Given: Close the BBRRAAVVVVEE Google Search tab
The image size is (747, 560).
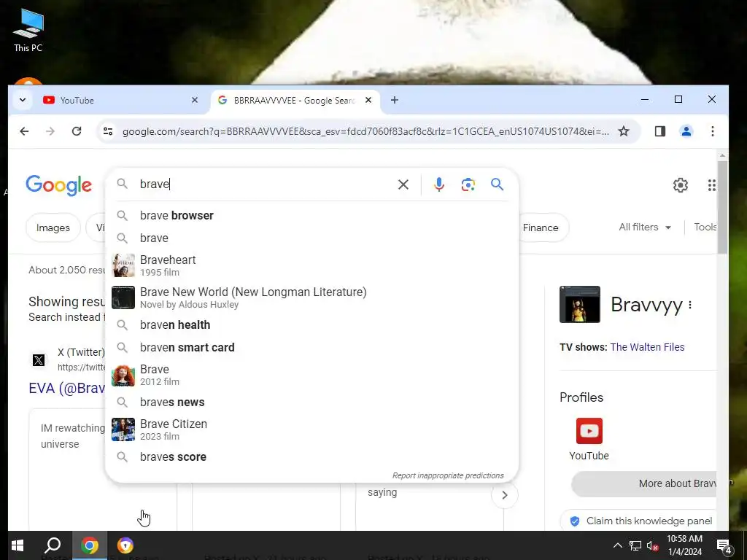Looking at the screenshot, I should tap(368, 101).
